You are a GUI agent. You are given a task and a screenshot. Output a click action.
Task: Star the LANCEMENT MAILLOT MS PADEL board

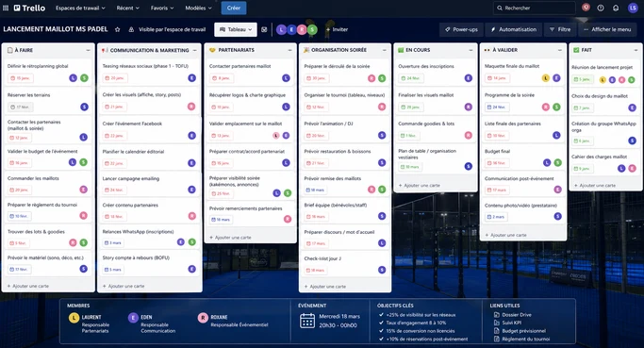click(x=118, y=29)
